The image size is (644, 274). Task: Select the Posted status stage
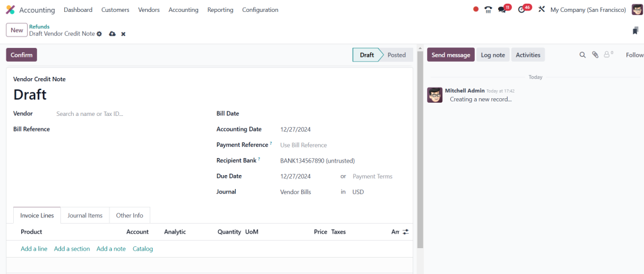tap(396, 55)
